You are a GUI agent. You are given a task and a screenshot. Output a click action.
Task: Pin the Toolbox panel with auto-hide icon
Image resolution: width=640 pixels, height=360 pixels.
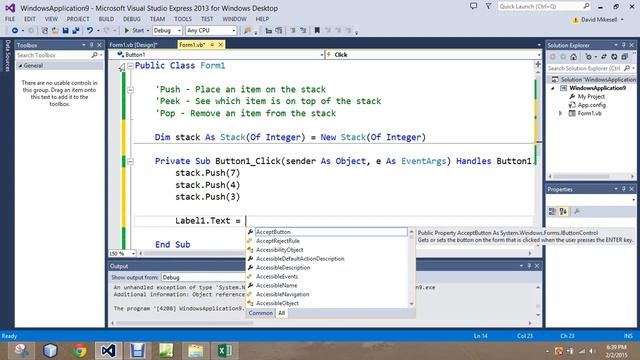tap(91, 45)
